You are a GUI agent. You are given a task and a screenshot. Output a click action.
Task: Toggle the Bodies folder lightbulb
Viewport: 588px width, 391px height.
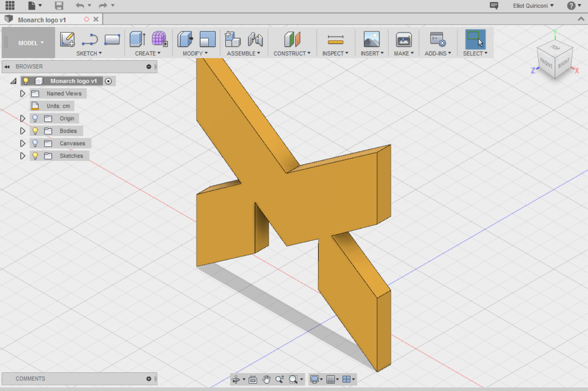[x=35, y=131]
